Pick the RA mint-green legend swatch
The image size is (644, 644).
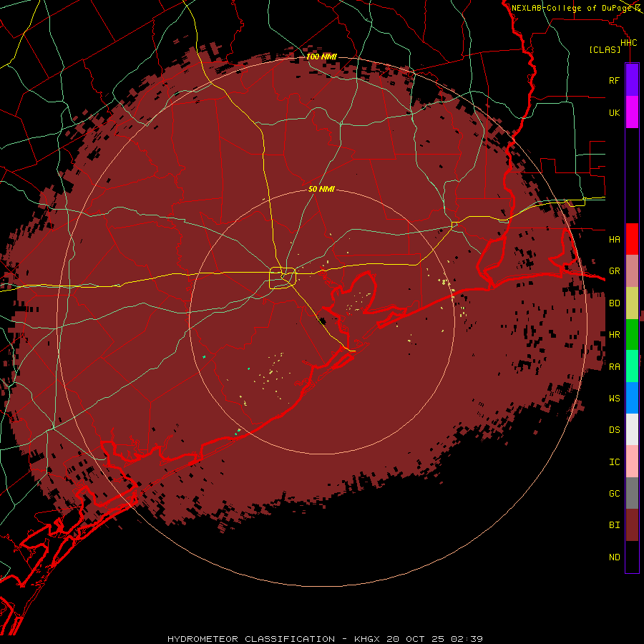click(x=632, y=366)
